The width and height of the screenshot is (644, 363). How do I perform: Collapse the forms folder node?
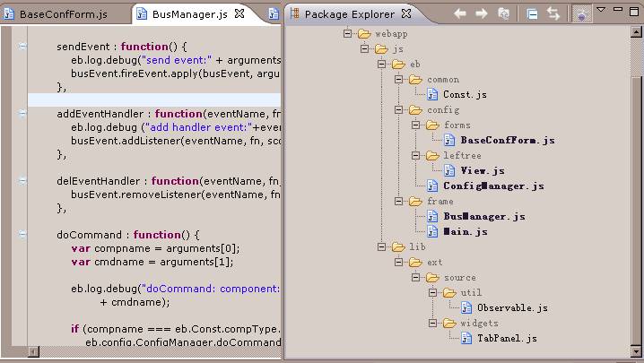(x=415, y=125)
